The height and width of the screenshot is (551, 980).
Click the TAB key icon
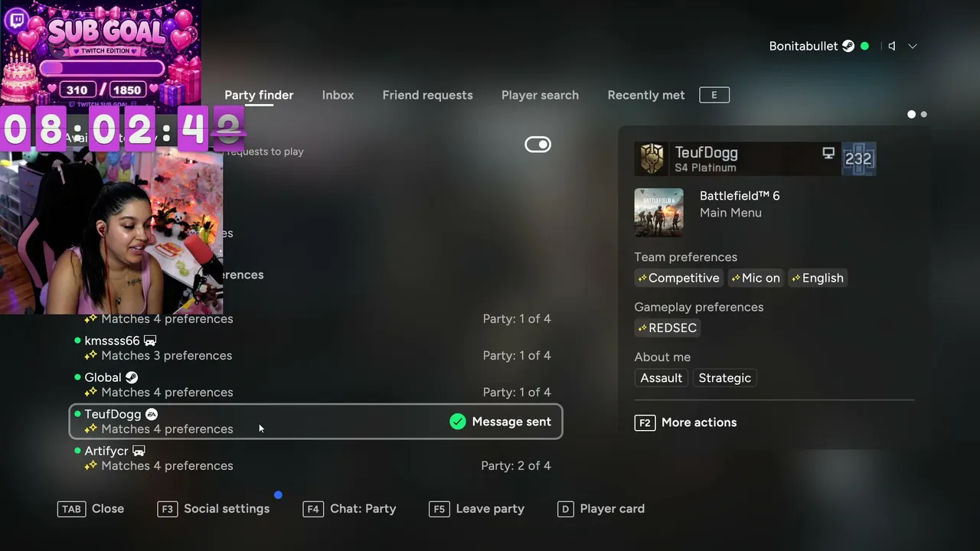pos(71,509)
